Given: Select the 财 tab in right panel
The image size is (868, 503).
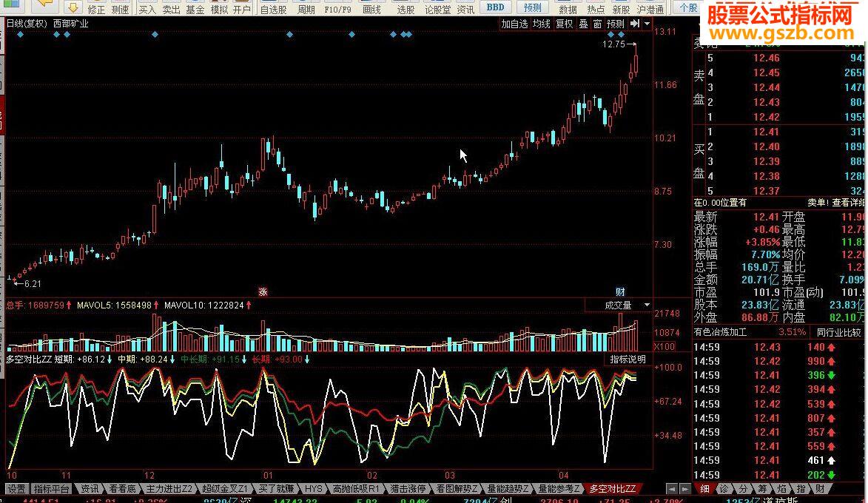Looking at the screenshot, I should (820, 489).
